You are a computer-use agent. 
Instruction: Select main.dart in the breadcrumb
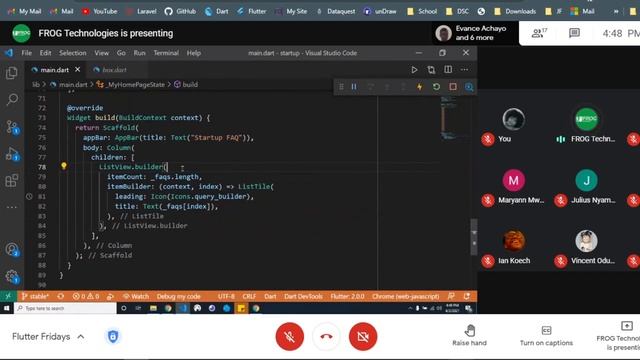[x=73, y=84]
